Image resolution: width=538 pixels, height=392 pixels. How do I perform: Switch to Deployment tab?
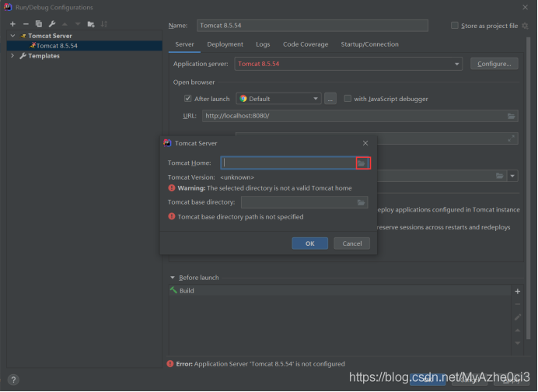(225, 44)
